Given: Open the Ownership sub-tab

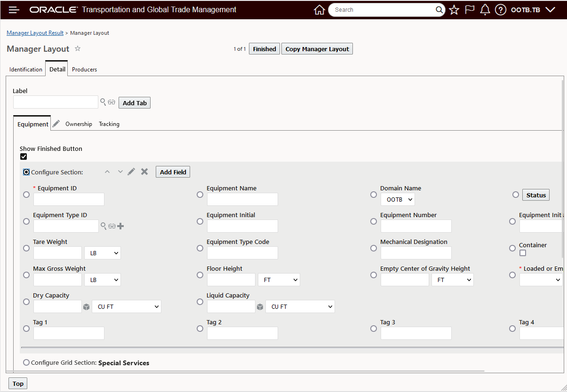Looking at the screenshot, I should 79,124.
